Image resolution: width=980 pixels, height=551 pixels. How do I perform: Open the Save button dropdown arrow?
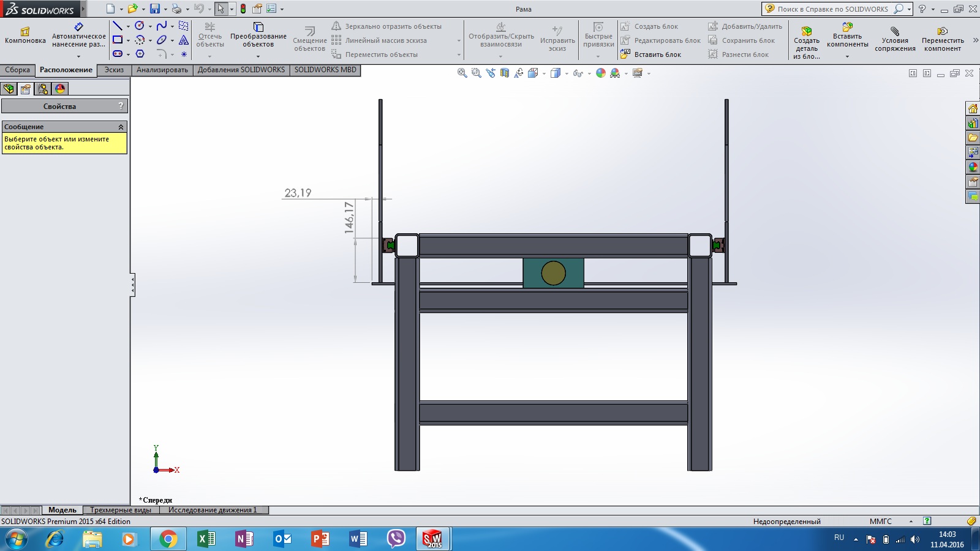point(165,9)
